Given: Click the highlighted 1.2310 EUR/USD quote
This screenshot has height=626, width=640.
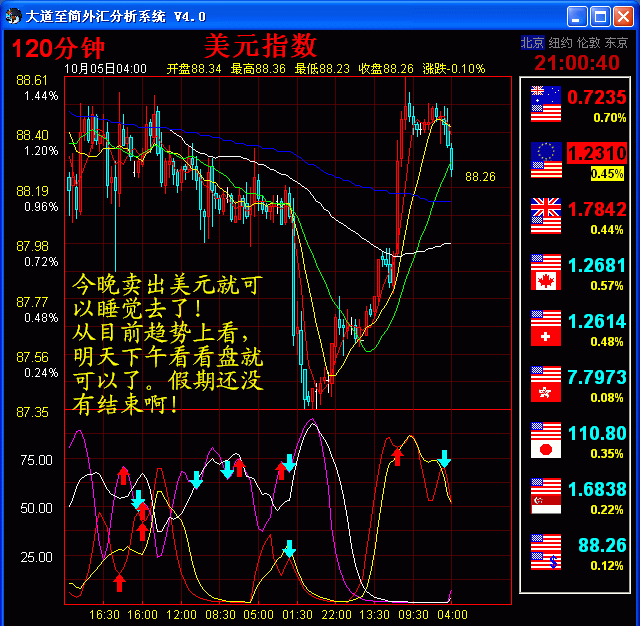Looking at the screenshot, I should click(x=597, y=153).
